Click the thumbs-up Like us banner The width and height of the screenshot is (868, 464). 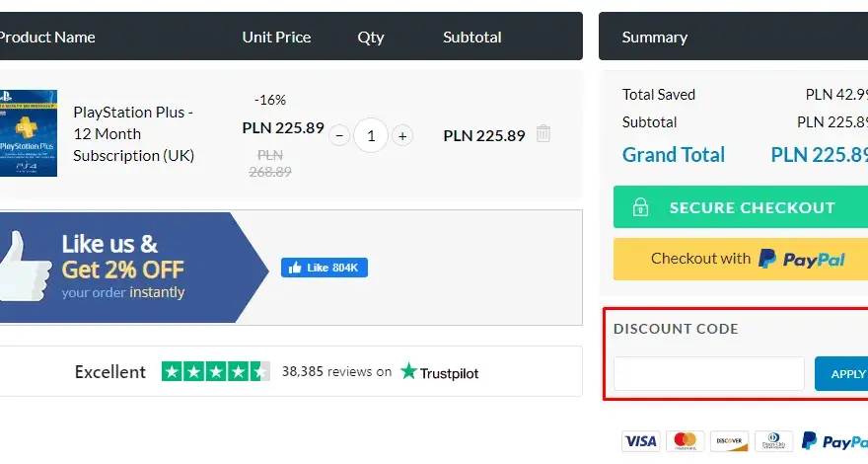pyautogui.click(x=134, y=268)
